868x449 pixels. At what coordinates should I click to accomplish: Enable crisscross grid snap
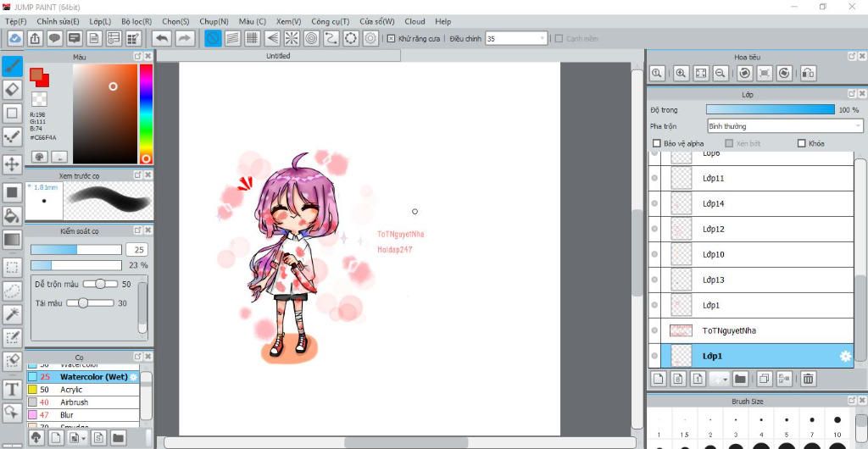253,38
